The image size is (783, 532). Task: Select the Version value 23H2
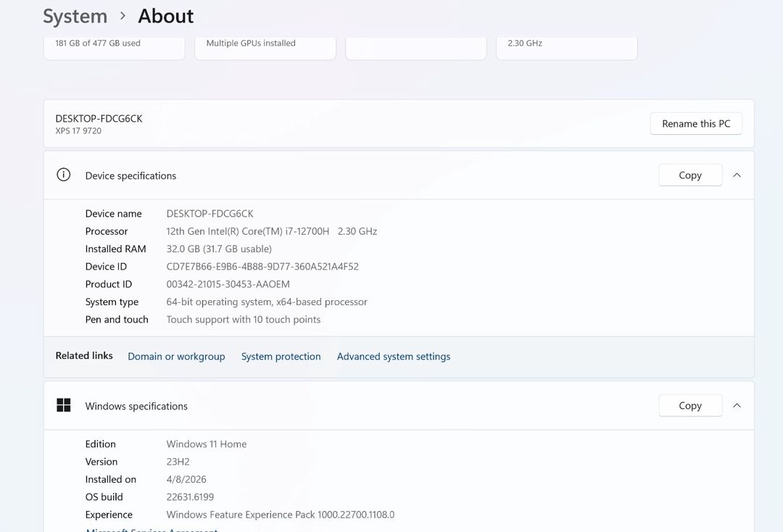[x=178, y=462]
